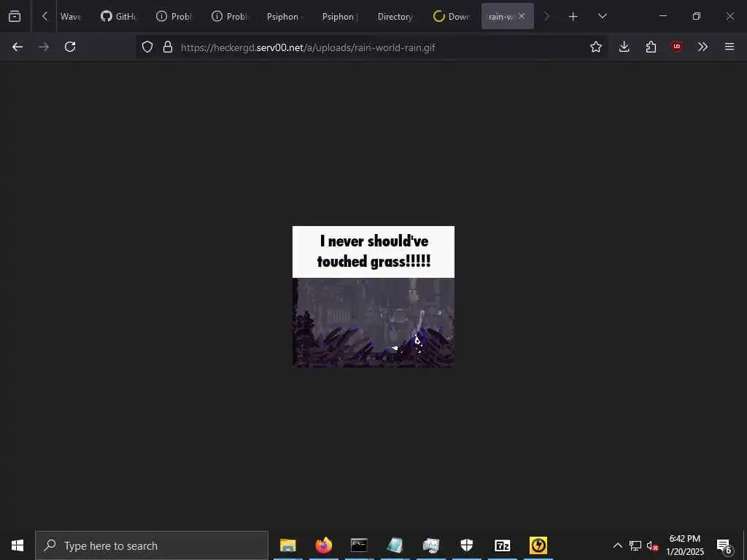The width and height of the screenshot is (747, 560).
Task: Open the Windows Start menu
Action: 18,545
